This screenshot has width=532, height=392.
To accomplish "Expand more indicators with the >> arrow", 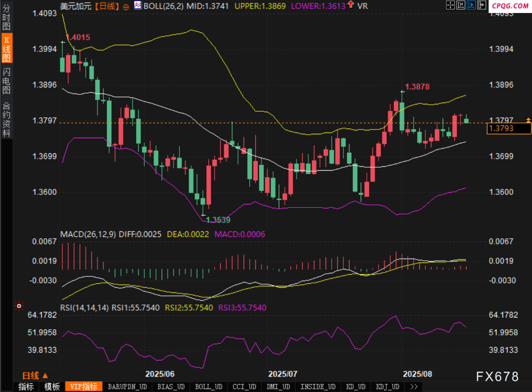I will pyautogui.click(x=414, y=387).
